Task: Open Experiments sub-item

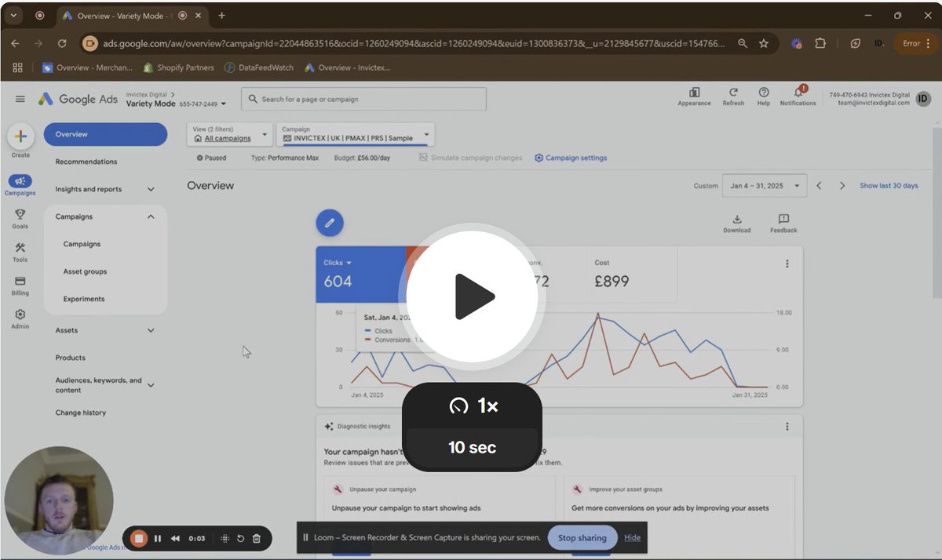Action: pos(84,299)
